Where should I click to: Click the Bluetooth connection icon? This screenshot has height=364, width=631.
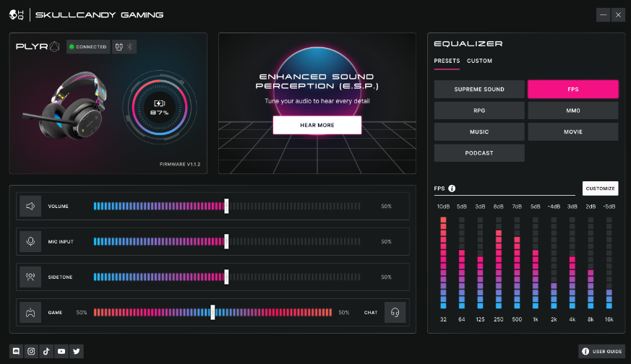(x=129, y=47)
